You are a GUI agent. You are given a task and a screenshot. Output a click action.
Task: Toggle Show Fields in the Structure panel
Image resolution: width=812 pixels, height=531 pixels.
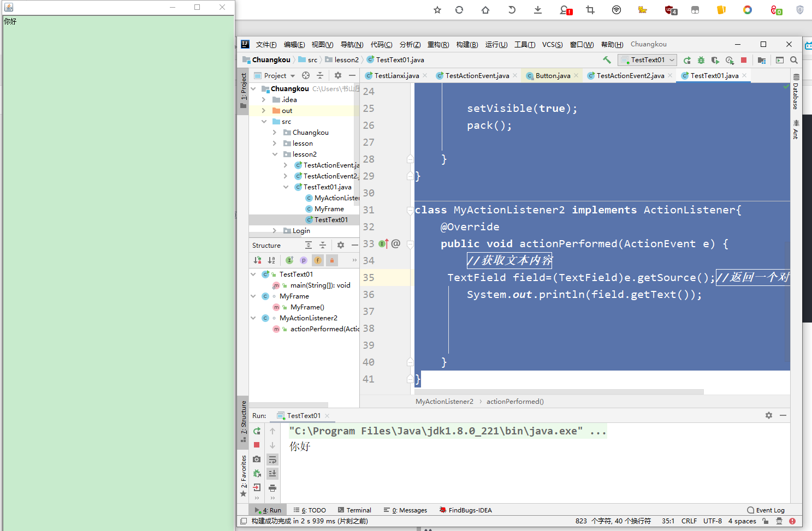click(318, 260)
